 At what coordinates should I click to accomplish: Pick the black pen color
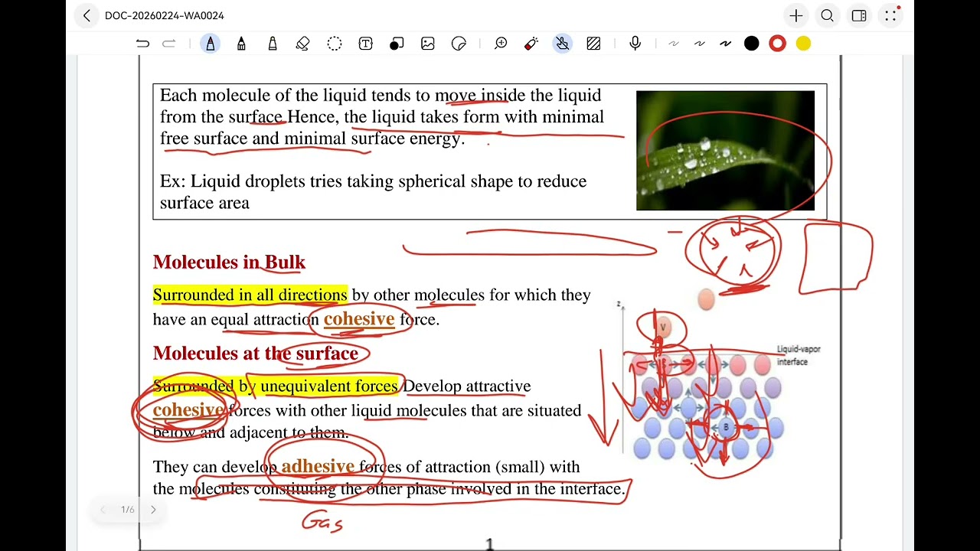click(752, 44)
